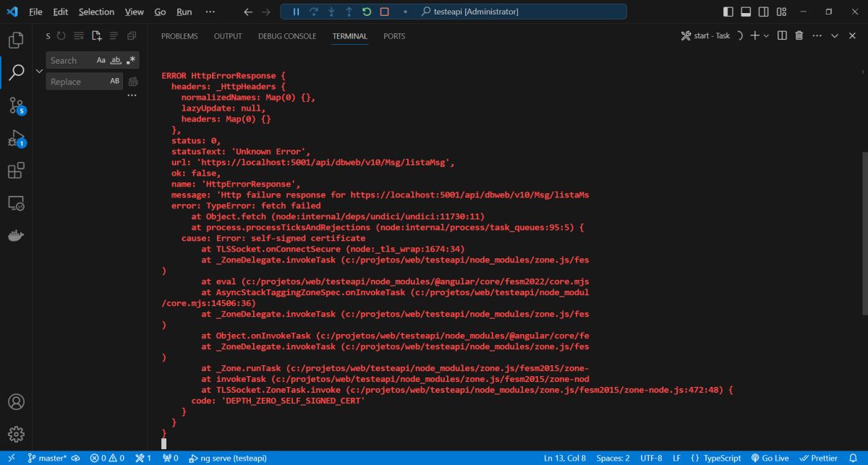Viewport: 868px width, 465px height.
Task: Open Remote Explorer in activity bar
Action: click(16, 204)
